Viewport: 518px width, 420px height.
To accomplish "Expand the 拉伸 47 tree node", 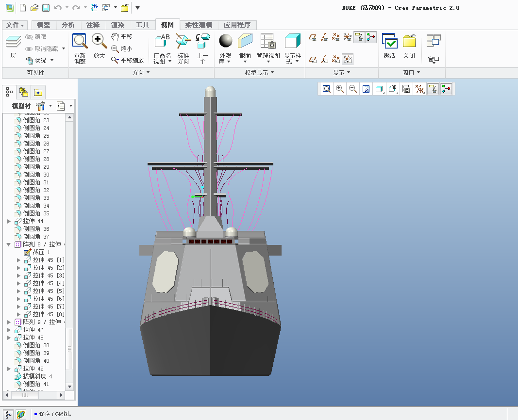I will tap(9, 330).
